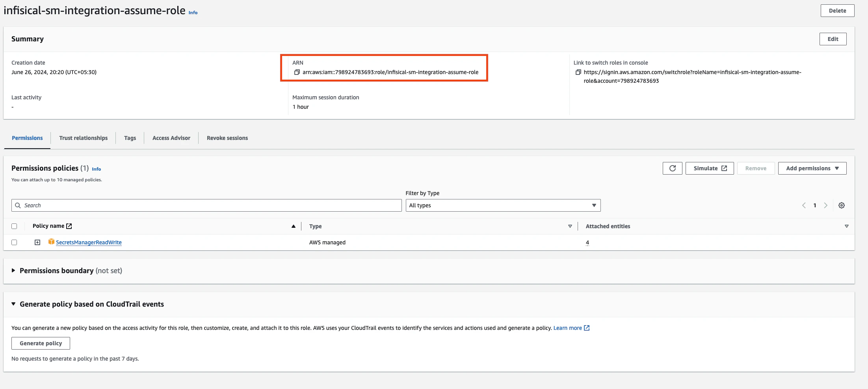Sort by Attached entities column arrow

click(847, 226)
